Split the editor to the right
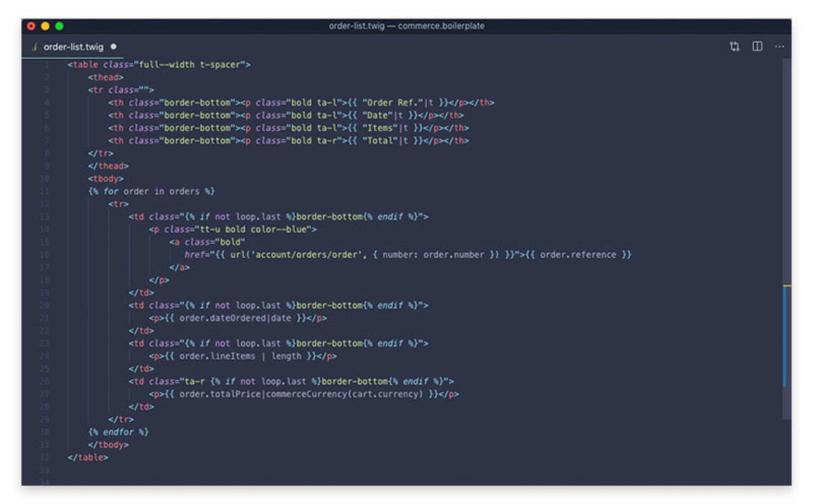813x504 pixels. [x=757, y=47]
